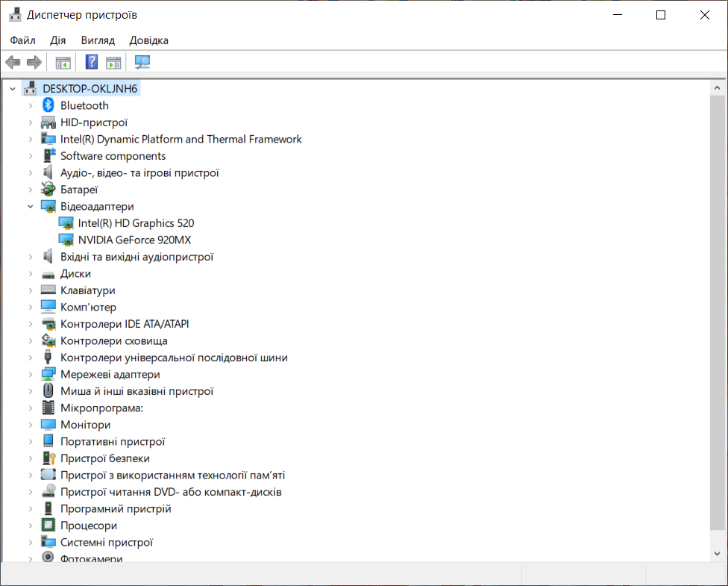Expand the Програмний пристрій category
Viewport: 728px width, 586px height.
click(x=31, y=509)
